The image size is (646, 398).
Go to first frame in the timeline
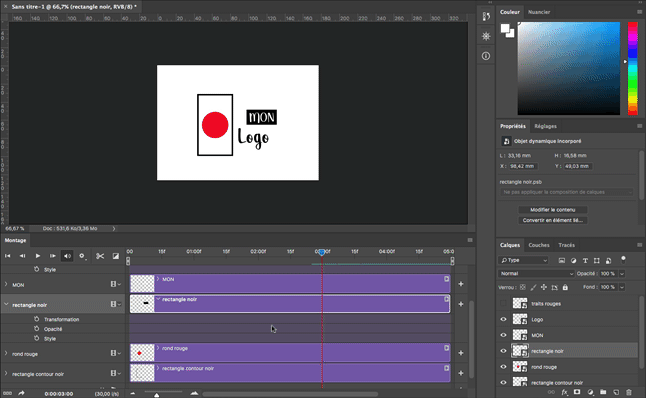(7, 256)
